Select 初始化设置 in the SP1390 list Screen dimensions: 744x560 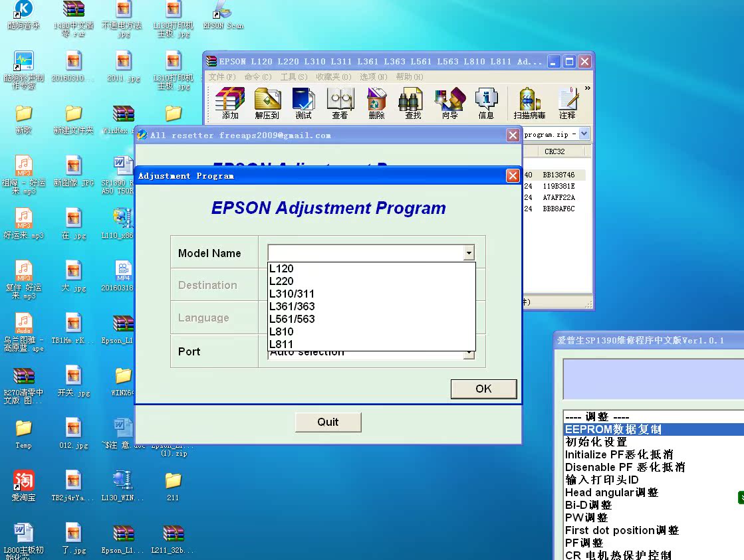(x=654, y=442)
